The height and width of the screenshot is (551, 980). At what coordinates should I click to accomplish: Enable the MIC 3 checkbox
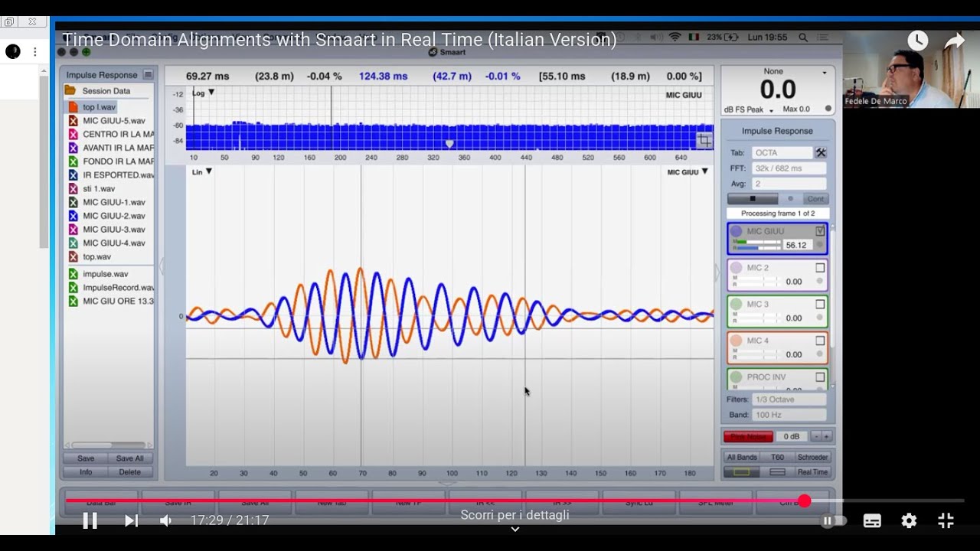[820, 304]
